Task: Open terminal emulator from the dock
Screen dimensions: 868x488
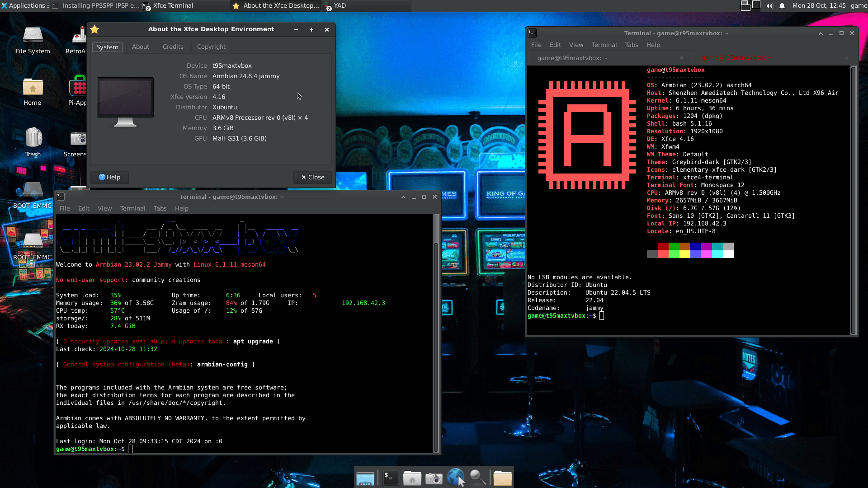Action: click(390, 478)
